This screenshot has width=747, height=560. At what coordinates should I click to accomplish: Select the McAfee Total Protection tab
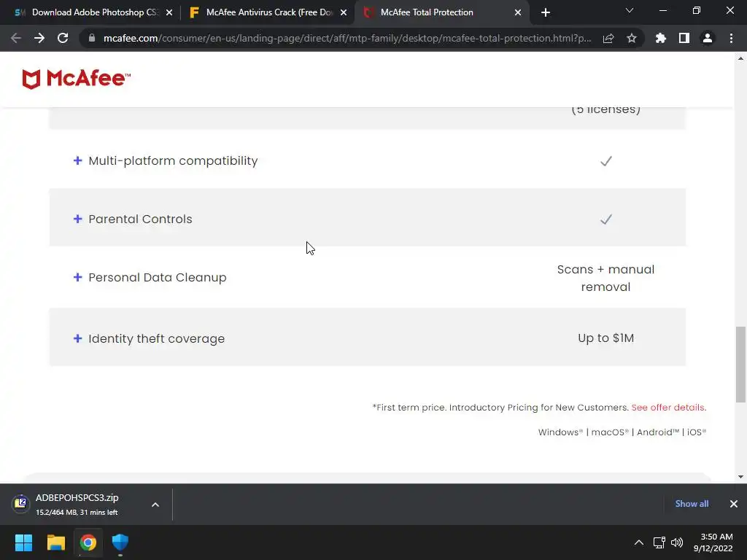pyautogui.click(x=441, y=12)
